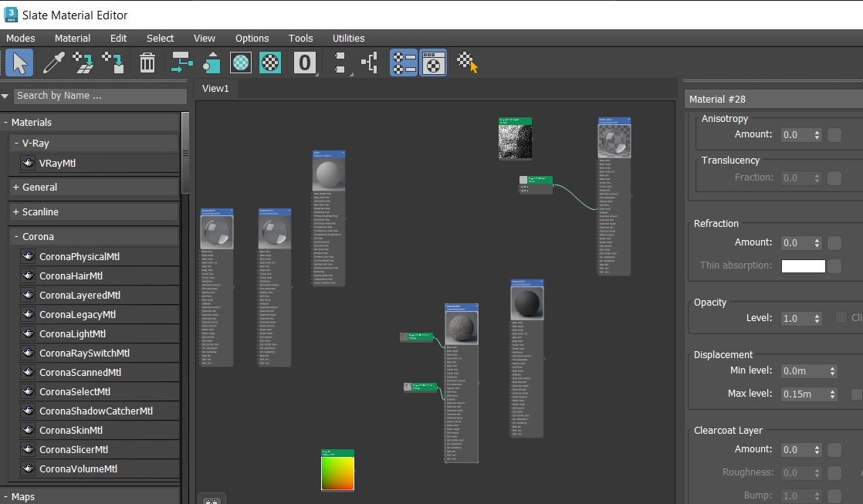Toggle the checkbox beside Opacity Level
The width and height of the screenshot is (863, 504).
(841, 317)
